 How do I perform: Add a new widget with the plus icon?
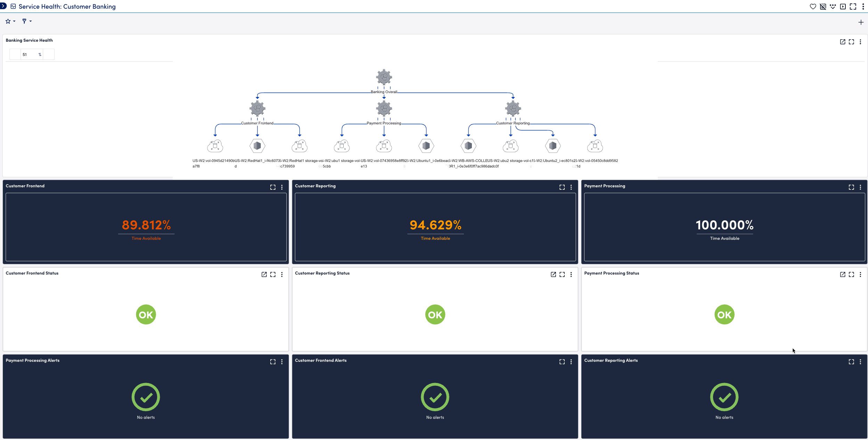click(861, 22)
